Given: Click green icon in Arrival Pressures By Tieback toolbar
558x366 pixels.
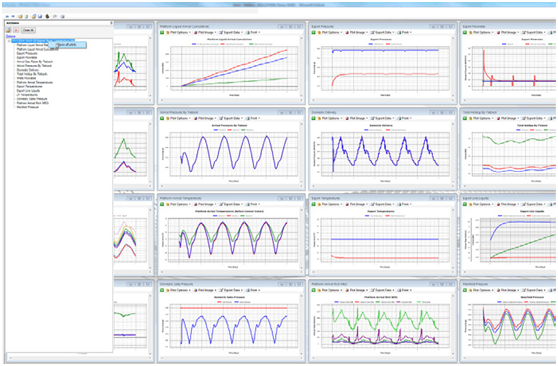Looking at the screenshot, I should (162, 118).
